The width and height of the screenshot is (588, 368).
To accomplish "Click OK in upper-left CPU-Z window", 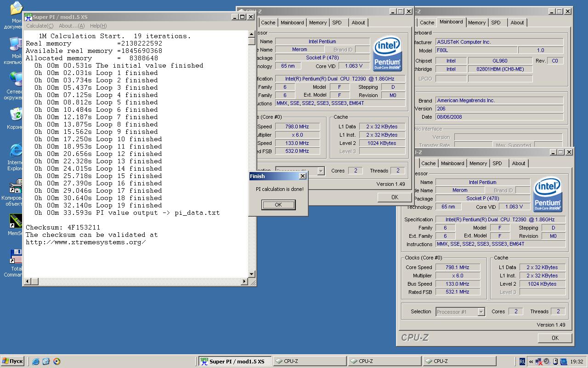I will coord(395,197).
